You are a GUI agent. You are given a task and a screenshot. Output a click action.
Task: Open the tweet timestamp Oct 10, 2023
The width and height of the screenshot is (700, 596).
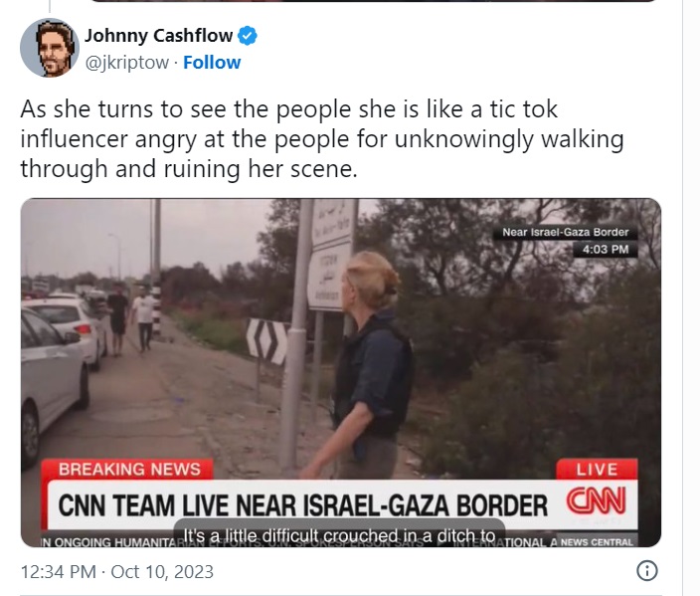tap(117, 572)
